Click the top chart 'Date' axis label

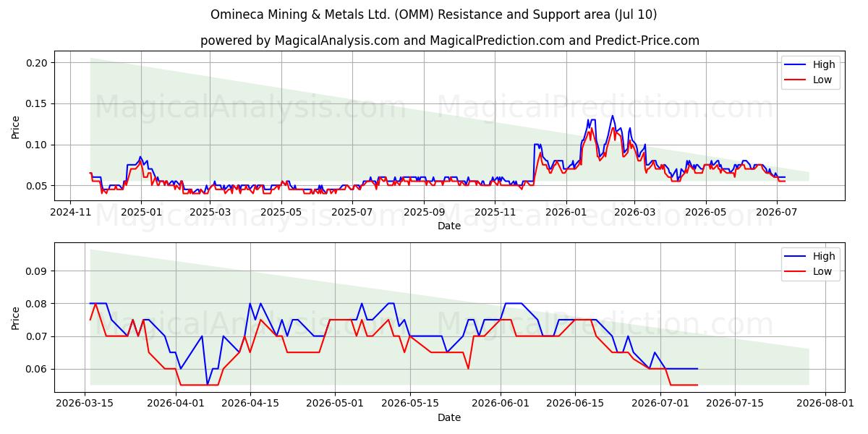click(x=449, y=226)
